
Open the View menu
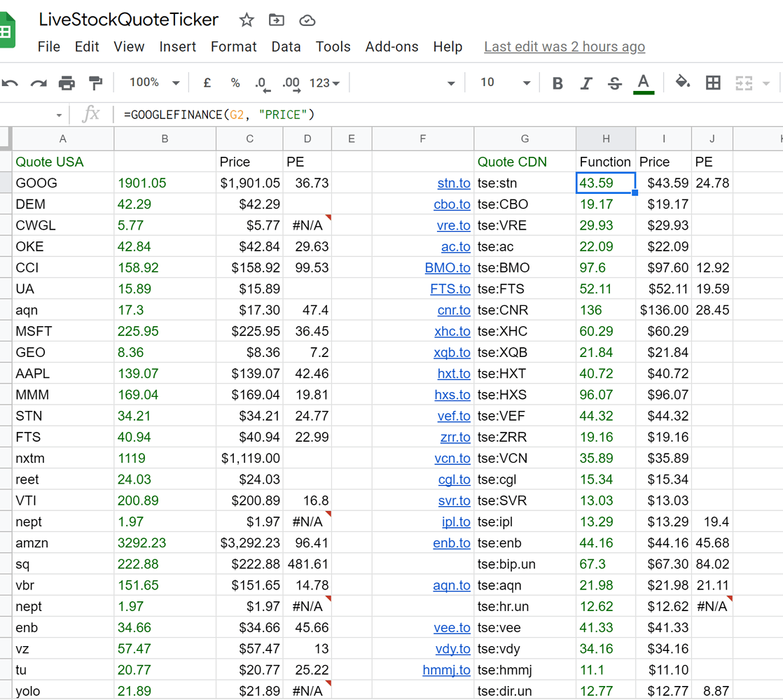pos(129,47)
